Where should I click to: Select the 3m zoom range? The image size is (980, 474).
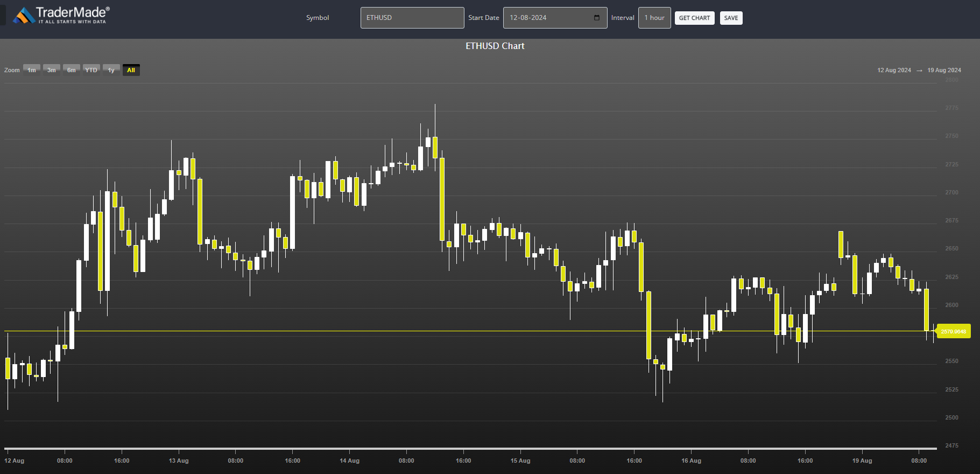[52, 70]
